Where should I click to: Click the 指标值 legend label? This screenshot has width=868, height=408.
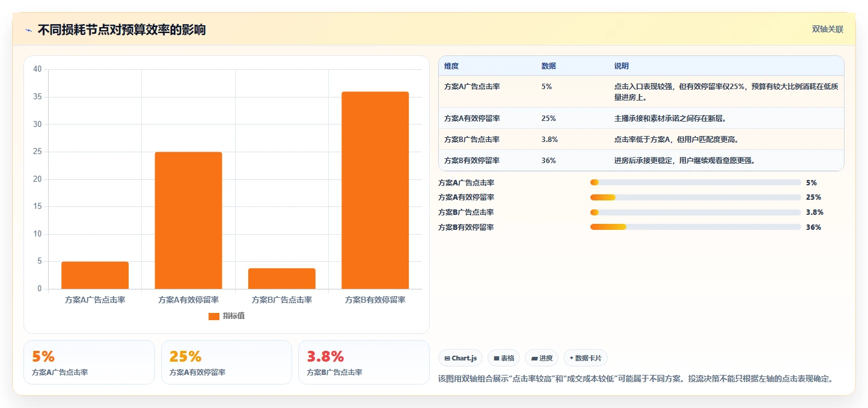[x=234, y=316]
